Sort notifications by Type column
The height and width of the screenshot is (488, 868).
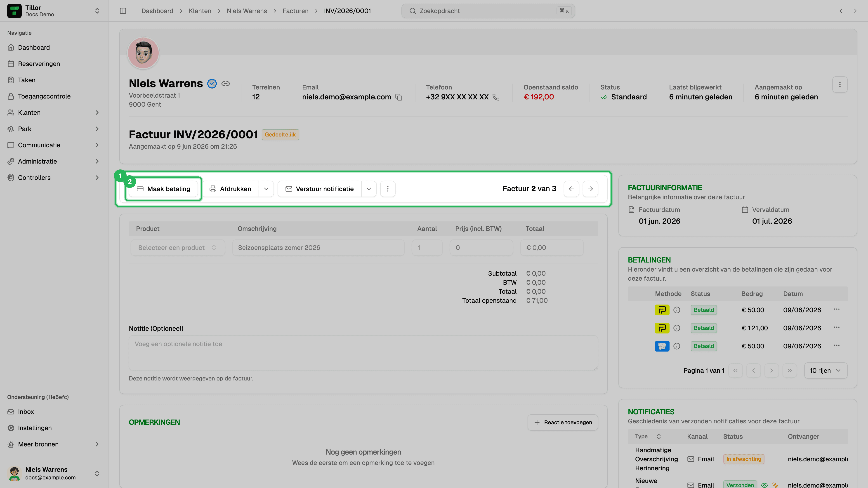coord(648,436)
